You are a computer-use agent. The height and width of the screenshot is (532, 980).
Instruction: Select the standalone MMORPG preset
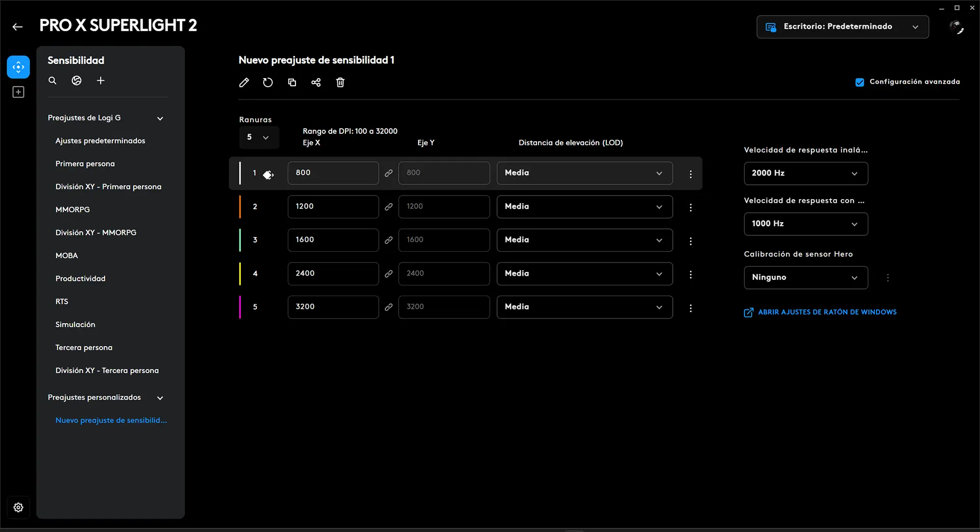(x=72, y=210)
